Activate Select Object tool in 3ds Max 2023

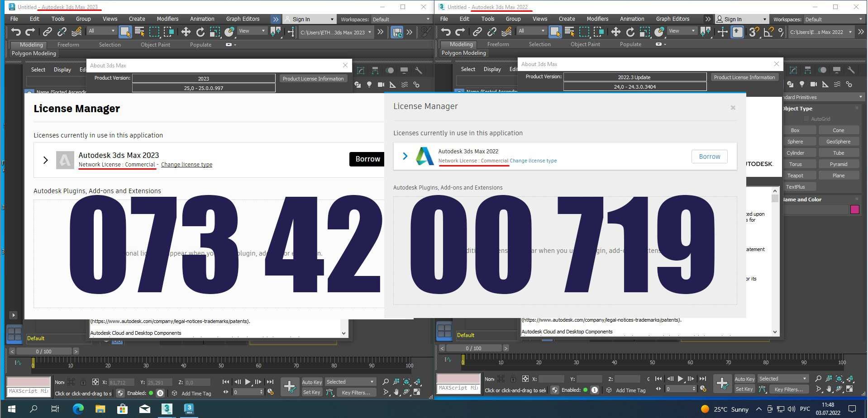point(125,32)
